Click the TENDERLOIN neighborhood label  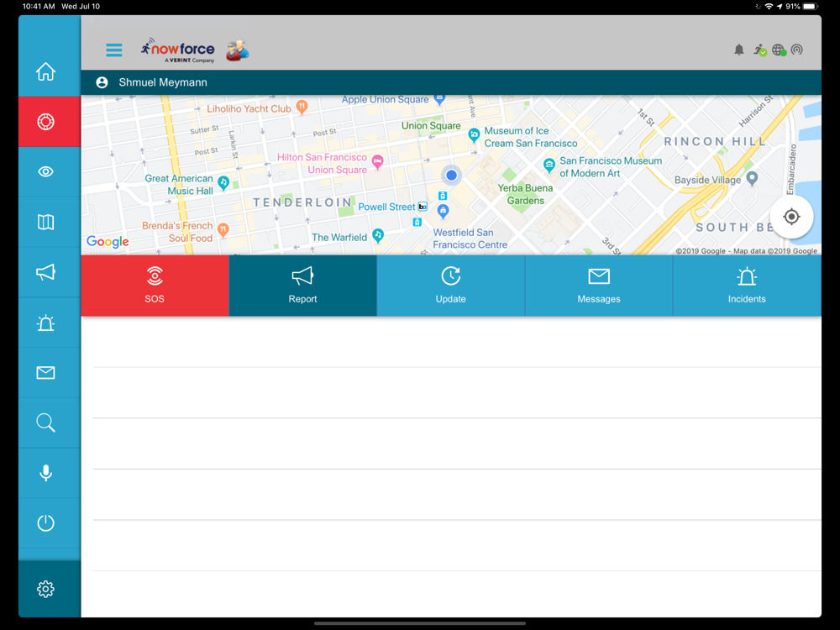(302, 202)
